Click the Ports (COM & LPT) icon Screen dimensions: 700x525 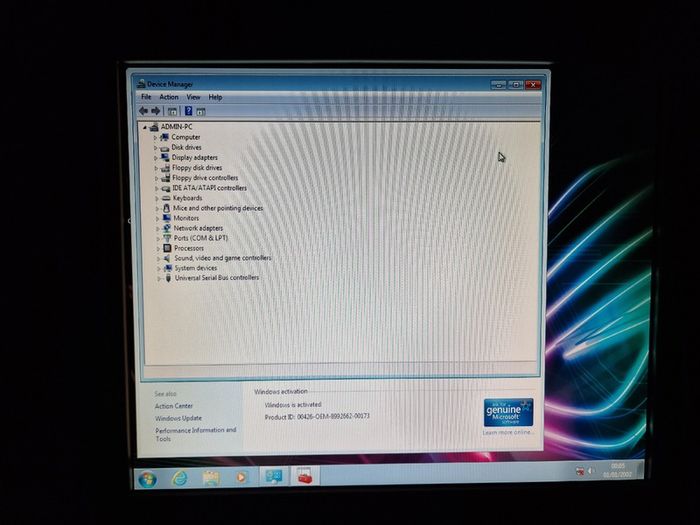(x=167, y=238)
